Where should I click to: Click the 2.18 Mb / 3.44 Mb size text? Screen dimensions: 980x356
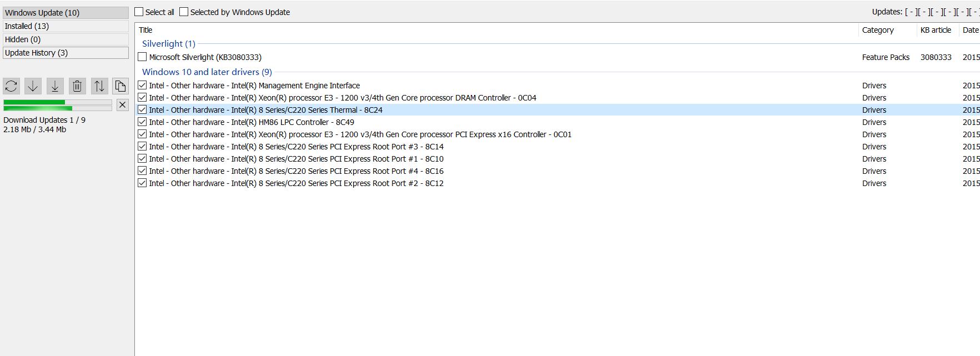tap(34, 129)
